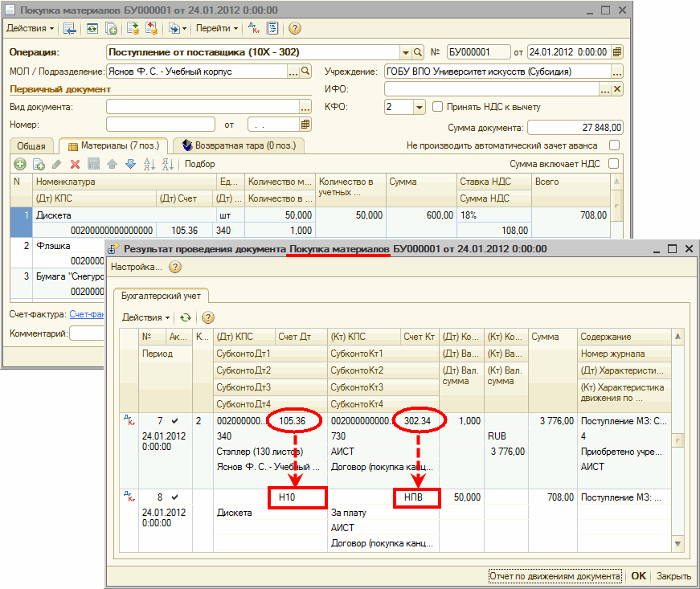Switch to the Общая tab

point(32,146)
